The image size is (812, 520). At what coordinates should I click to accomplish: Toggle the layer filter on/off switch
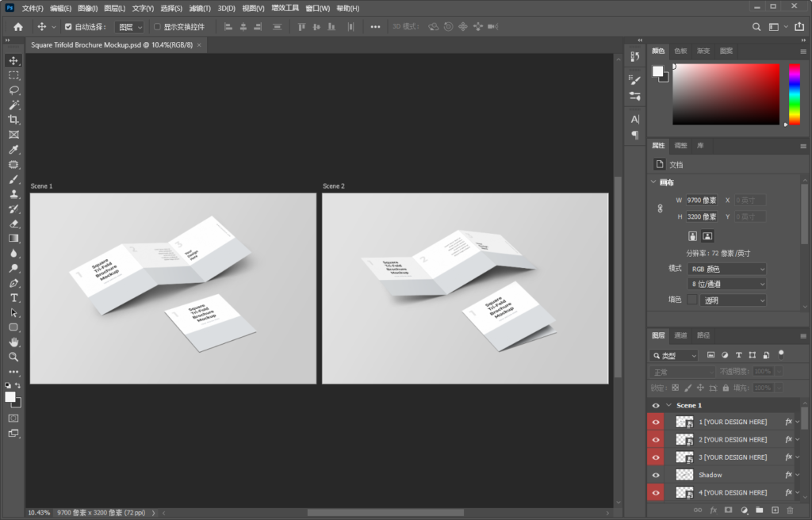pos(781,355)
